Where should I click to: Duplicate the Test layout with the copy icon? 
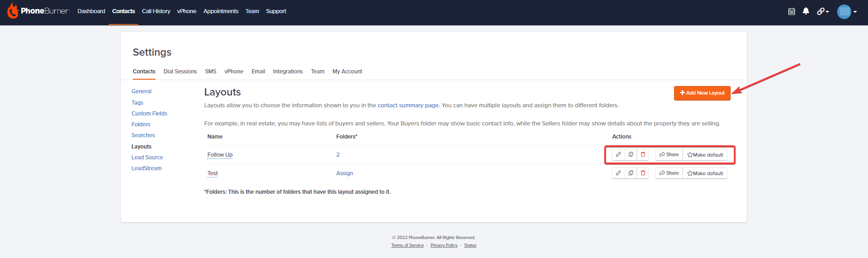point(630,173)
